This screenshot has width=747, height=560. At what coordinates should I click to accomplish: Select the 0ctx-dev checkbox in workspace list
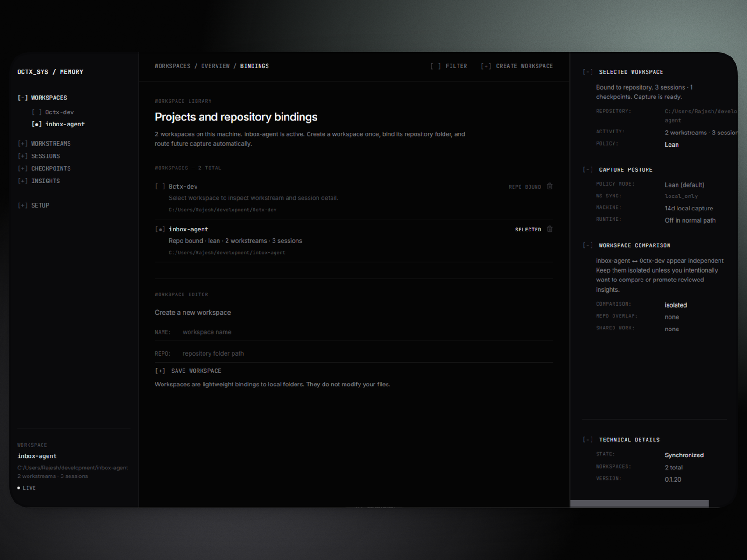160,187
